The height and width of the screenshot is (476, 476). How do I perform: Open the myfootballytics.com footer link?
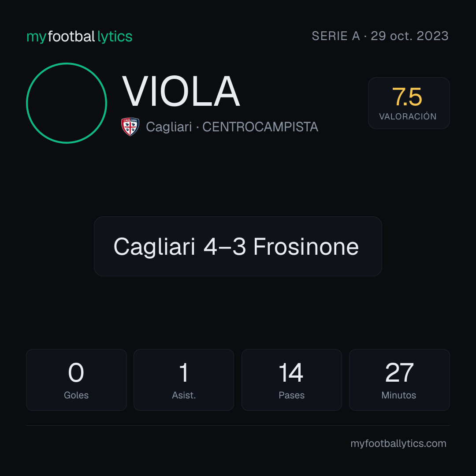pyautogui.click(x=398, y=443)
